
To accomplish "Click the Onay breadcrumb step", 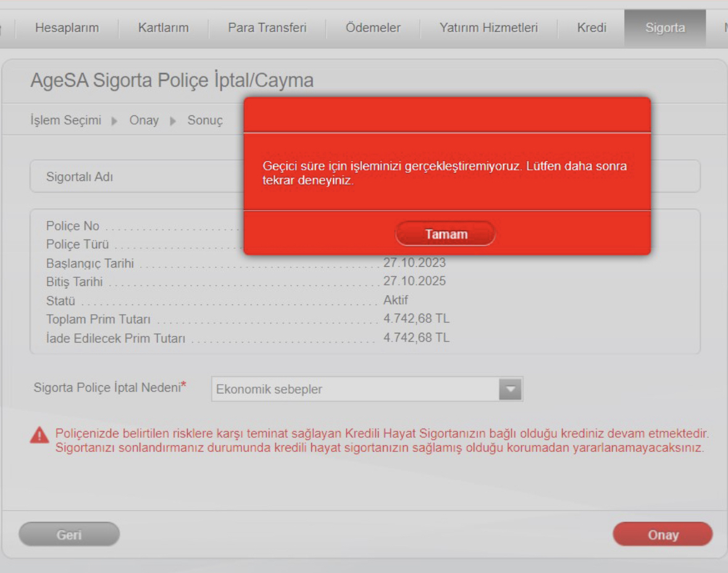I will [144, 120].
